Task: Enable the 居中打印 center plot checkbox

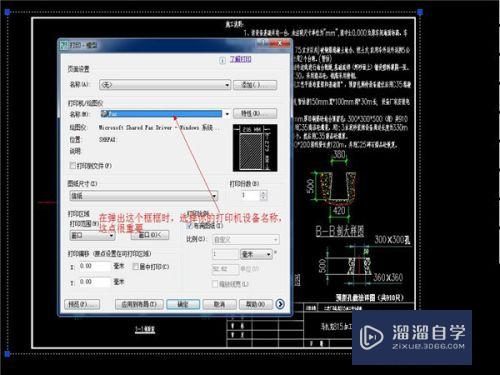Action: pyautogui.click(x=135, y=266)
